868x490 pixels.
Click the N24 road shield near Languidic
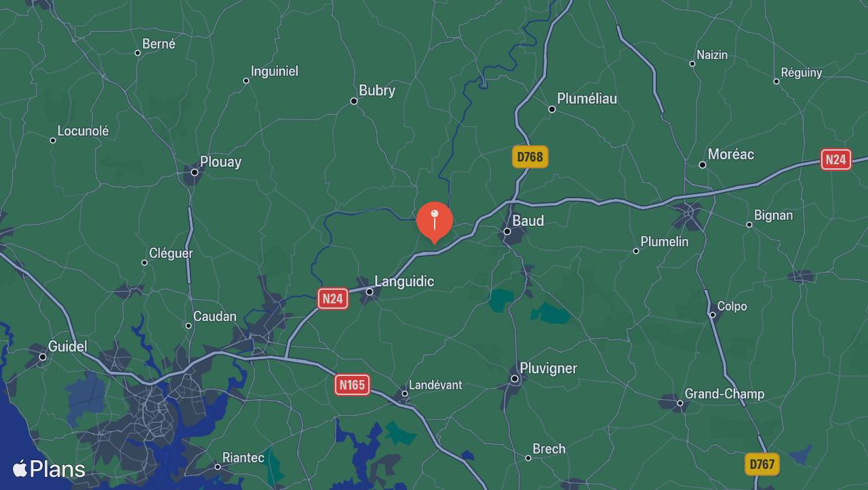(x=333, y=299)
